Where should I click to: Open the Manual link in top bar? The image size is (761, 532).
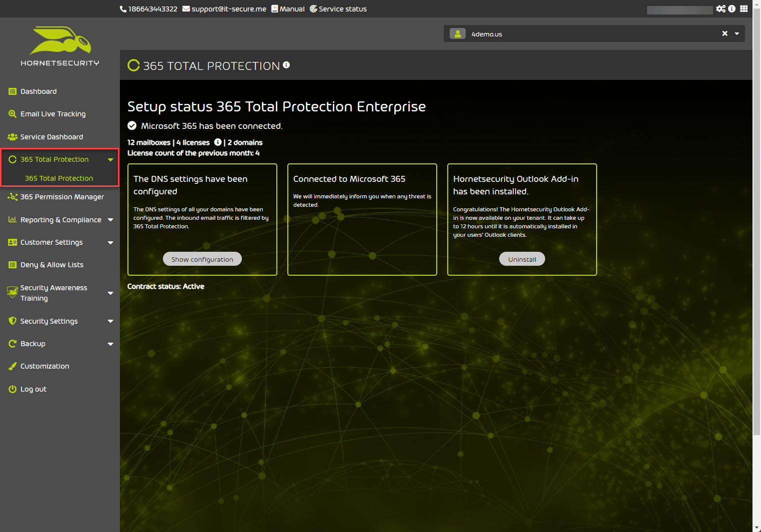[x=288, y=8]
